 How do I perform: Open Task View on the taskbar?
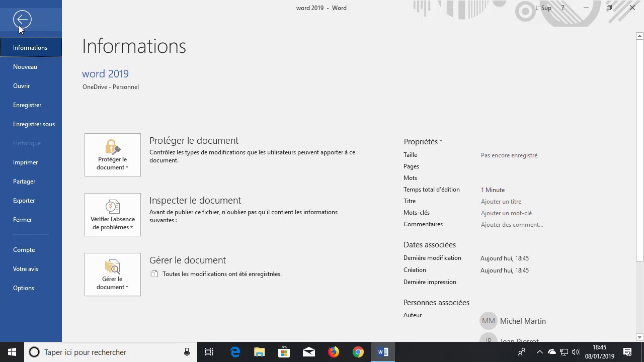coord(209,352)
